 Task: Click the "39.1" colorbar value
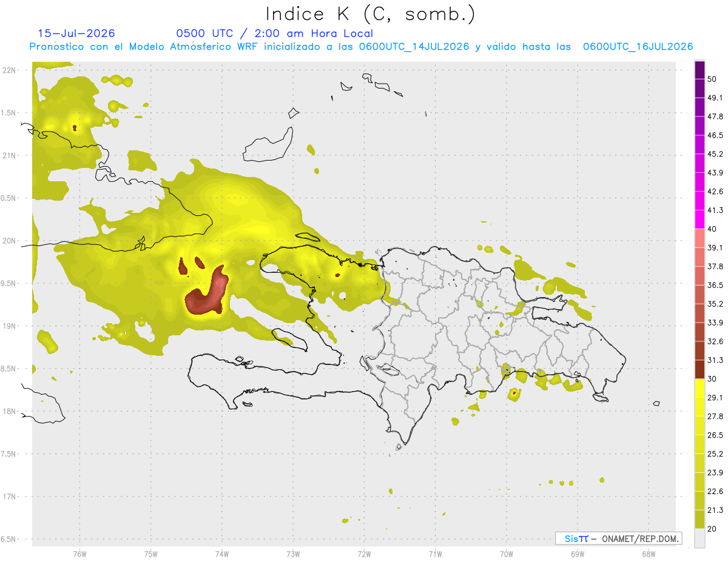[715, 247]
